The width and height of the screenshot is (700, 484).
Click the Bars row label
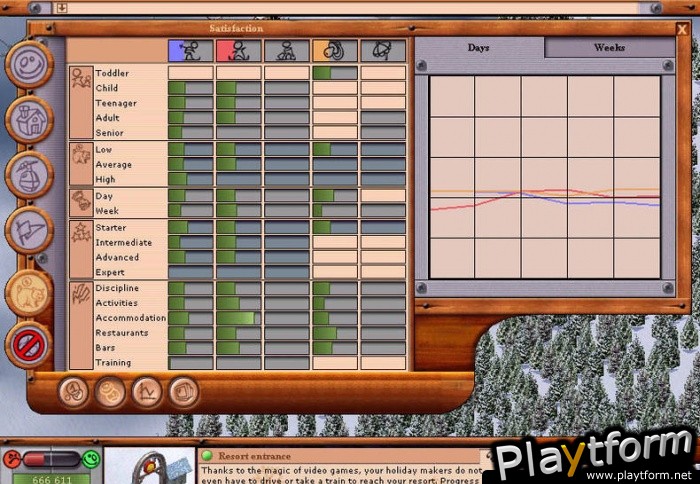[x=105, y=347]
